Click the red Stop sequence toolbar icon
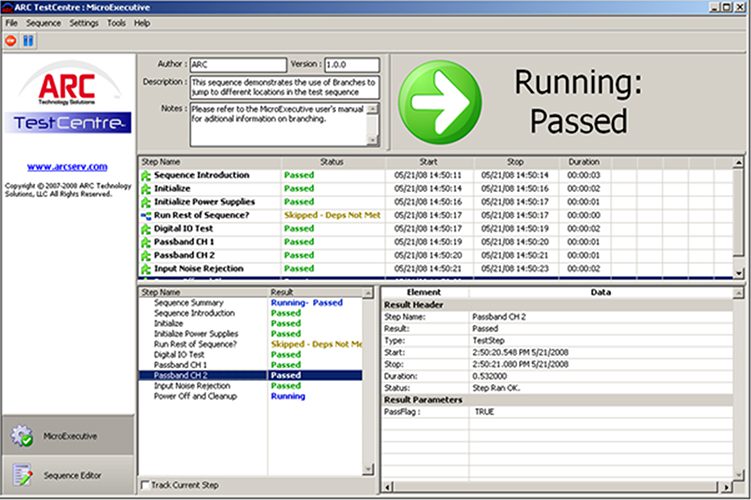 click(11, 41)
